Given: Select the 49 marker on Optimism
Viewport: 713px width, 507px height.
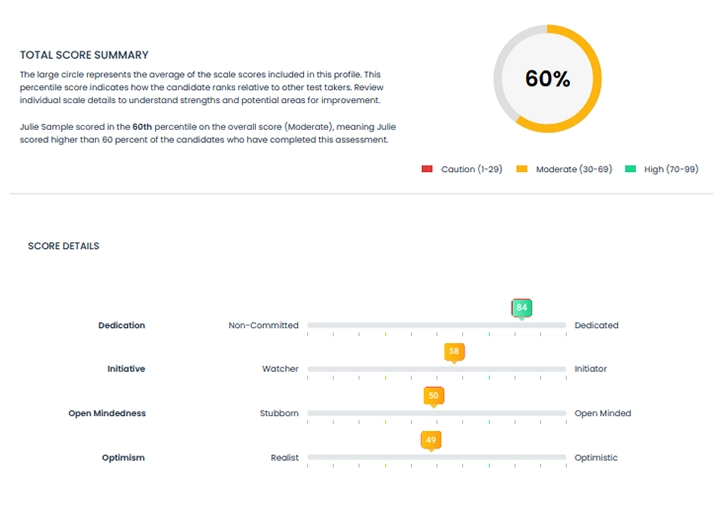Looking at the screenshot, I should click(x=431, y=439).
